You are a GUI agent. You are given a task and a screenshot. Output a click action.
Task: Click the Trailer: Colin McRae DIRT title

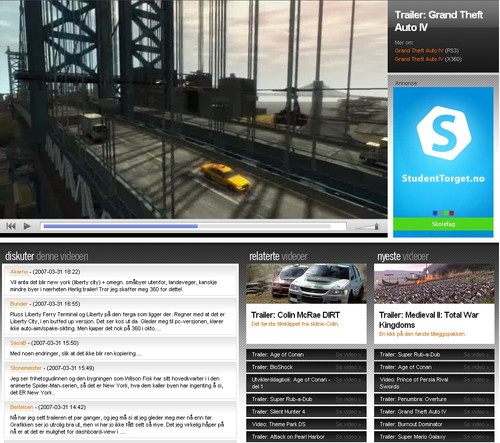pyautogui.click(x=295, y=315)
